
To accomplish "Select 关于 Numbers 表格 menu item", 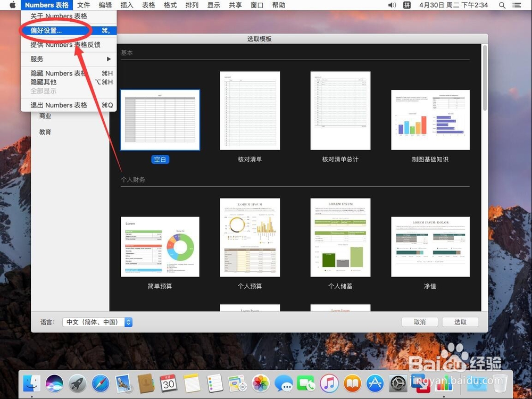I will click(69, 16).
